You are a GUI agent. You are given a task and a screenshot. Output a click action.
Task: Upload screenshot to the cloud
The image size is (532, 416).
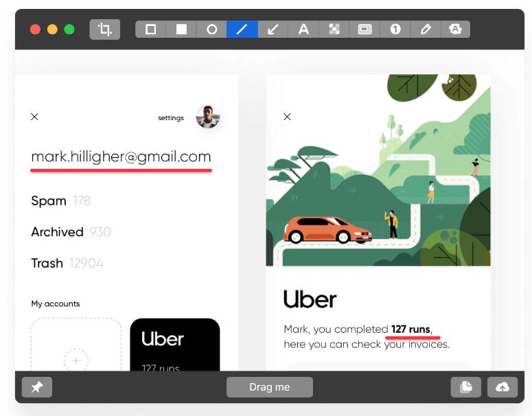502,386
